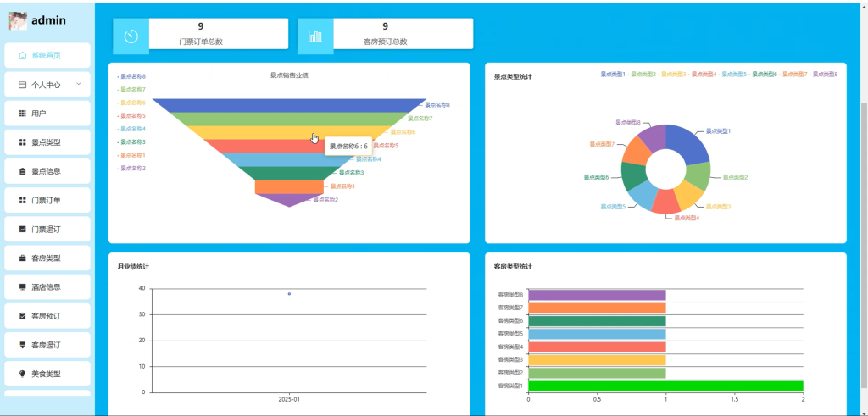Open the 门票订单 menu item
This screenshot has height=416, width=868.
click(47, 200)
